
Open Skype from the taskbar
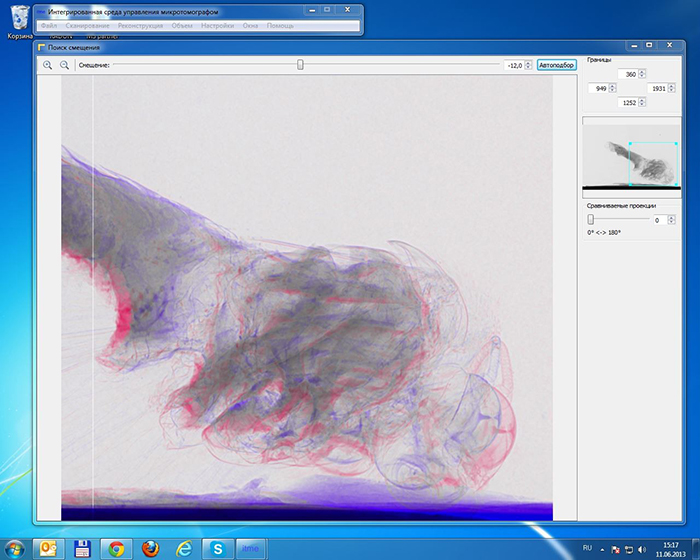[x=217, y=548]
